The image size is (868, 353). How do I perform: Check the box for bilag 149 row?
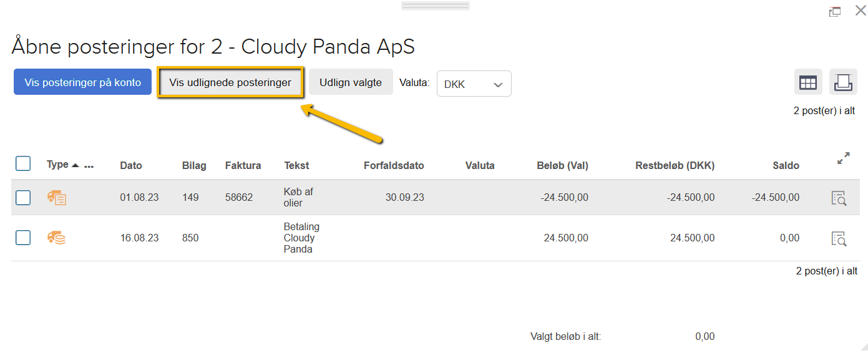[23, 198]
